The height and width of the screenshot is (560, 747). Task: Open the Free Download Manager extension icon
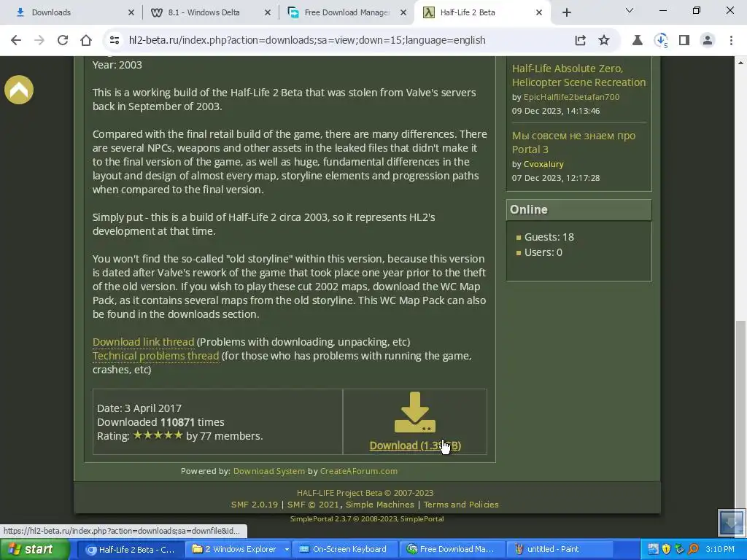point(661,41)
